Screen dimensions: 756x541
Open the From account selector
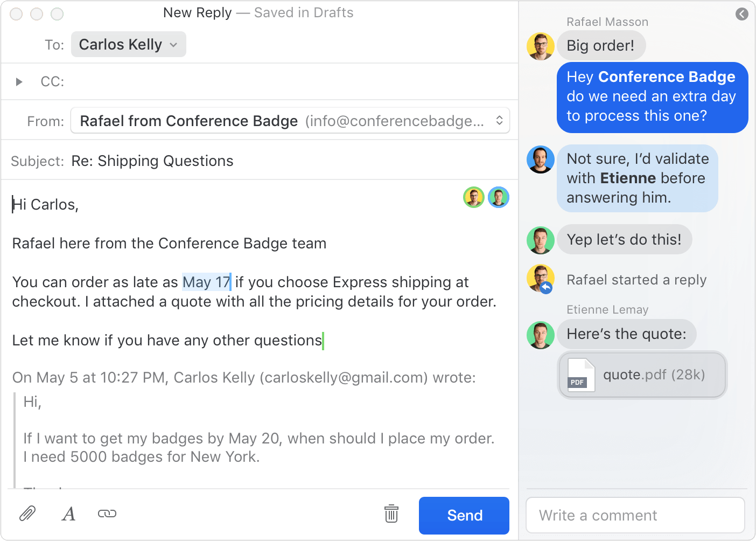tap(290, 121)
